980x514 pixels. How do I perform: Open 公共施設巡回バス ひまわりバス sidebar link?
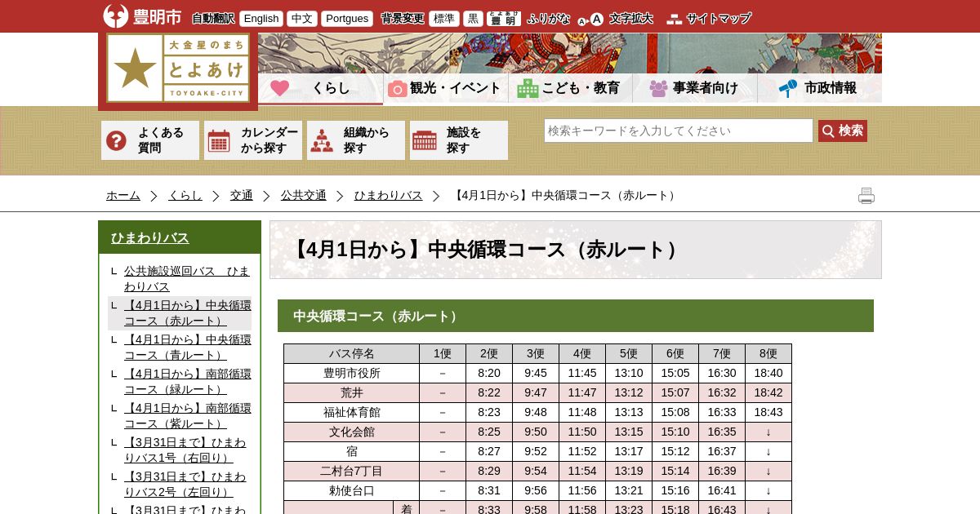[x=187, y=279]
